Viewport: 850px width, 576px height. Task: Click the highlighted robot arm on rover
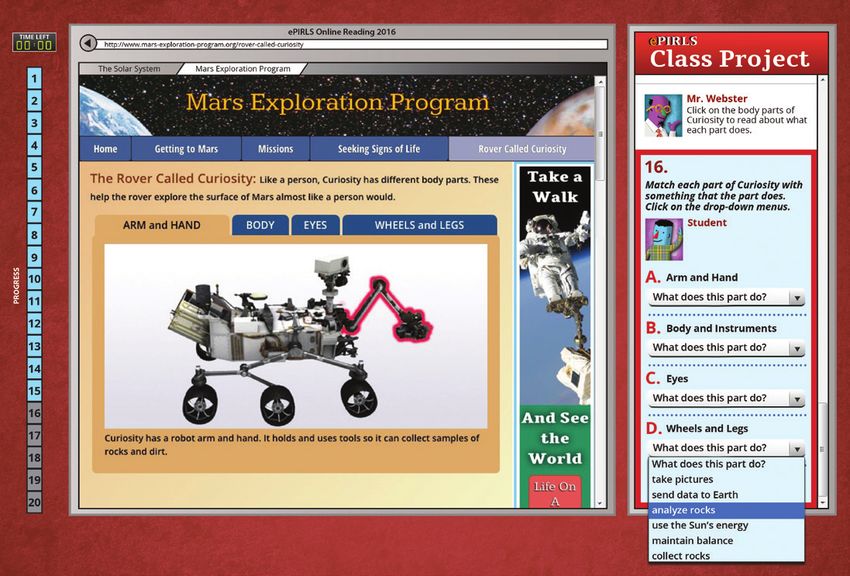pos(388,311)
